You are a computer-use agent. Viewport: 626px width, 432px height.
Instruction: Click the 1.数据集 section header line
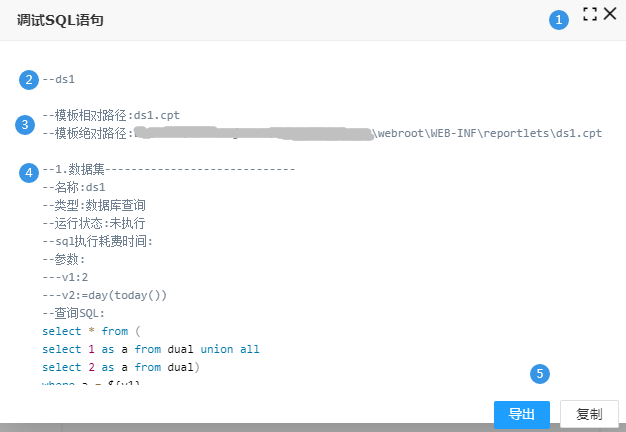point(168,169)
